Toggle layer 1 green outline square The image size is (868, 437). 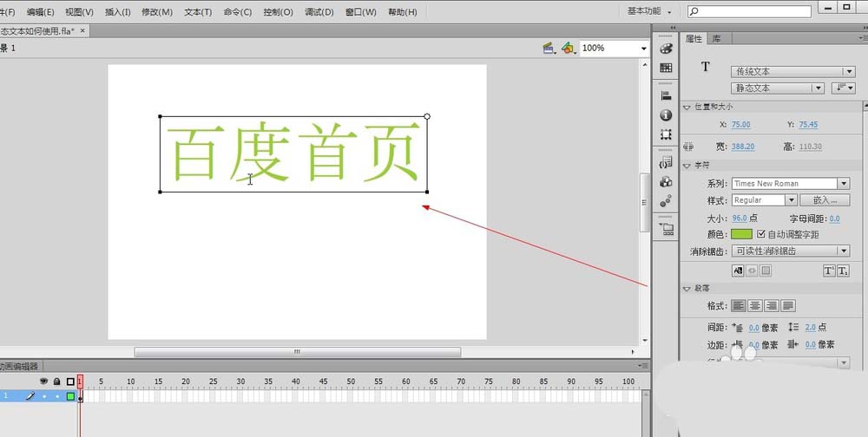[70, 396]
